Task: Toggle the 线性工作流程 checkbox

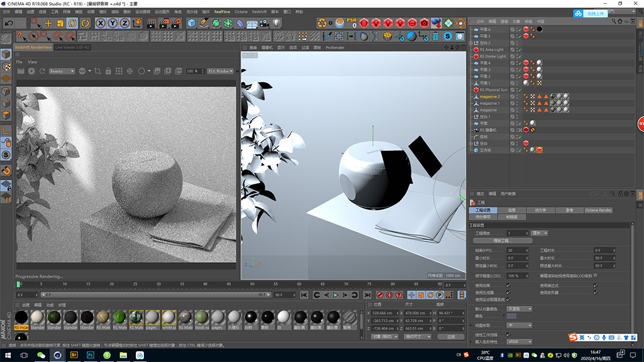Action: [x=508, y=334]
